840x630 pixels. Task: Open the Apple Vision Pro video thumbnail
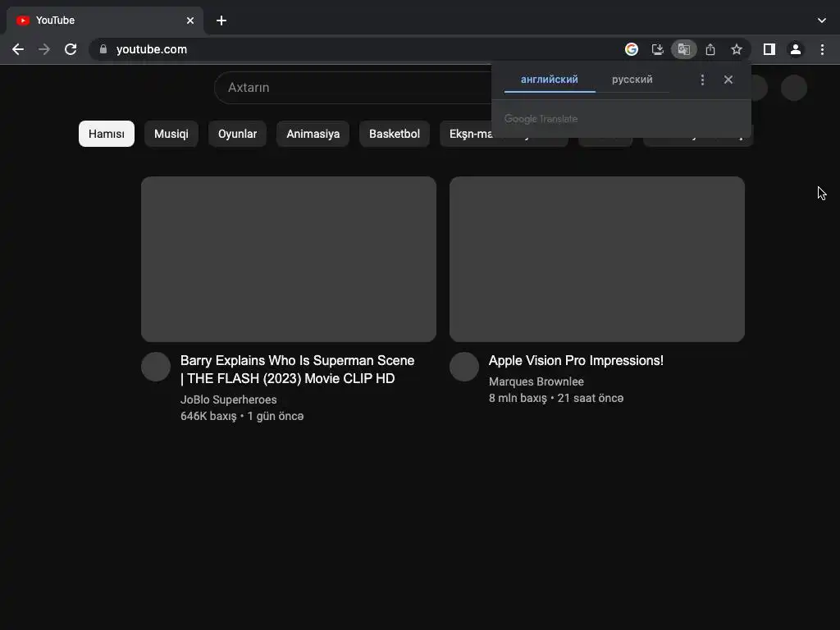click(x=597, y=259)
